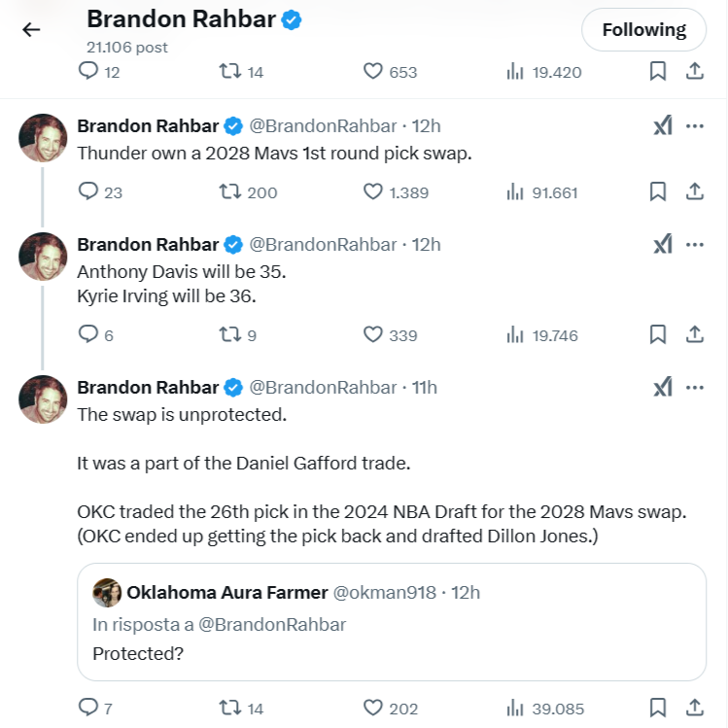Repost the Mavs 1st round pick swap post
The width and height of the screenshot is (728, 728).
click(x=230, y=191)
